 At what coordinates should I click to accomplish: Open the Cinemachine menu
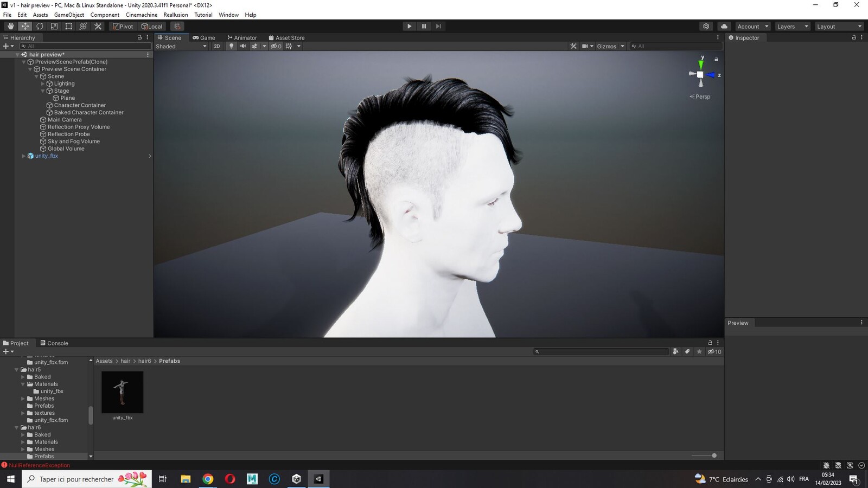142,15
